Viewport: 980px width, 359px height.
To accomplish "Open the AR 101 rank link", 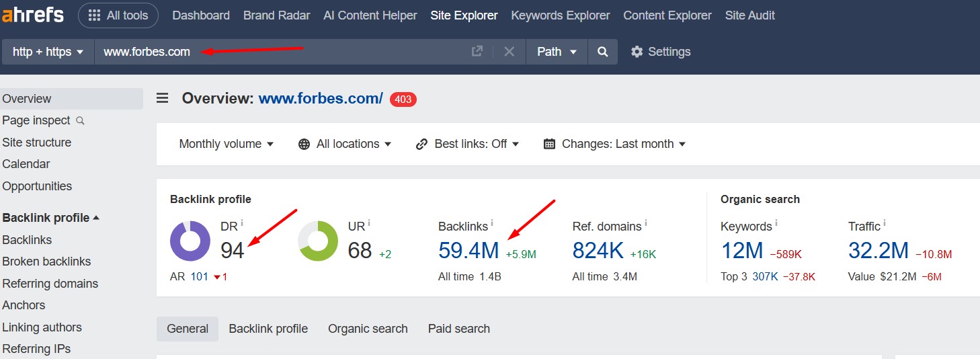I will pos(200,276).
